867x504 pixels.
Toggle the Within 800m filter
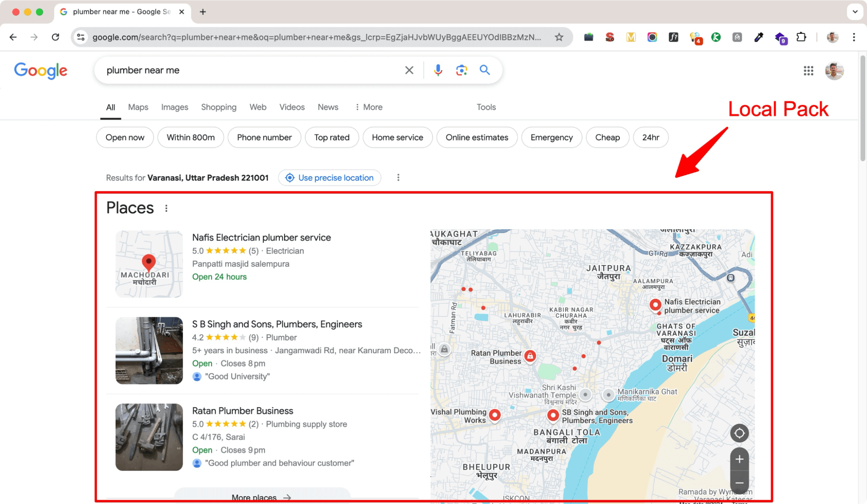point(191,137)
